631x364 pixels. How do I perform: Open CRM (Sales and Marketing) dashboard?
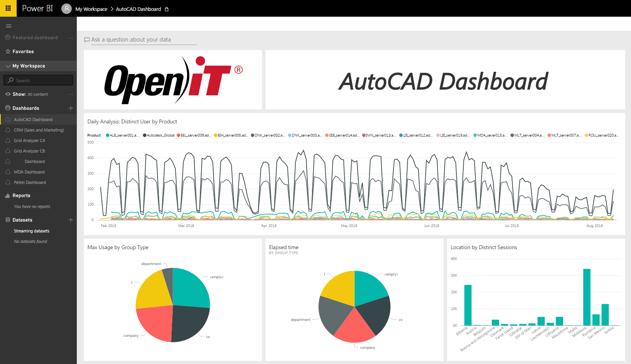click(39, 130)
